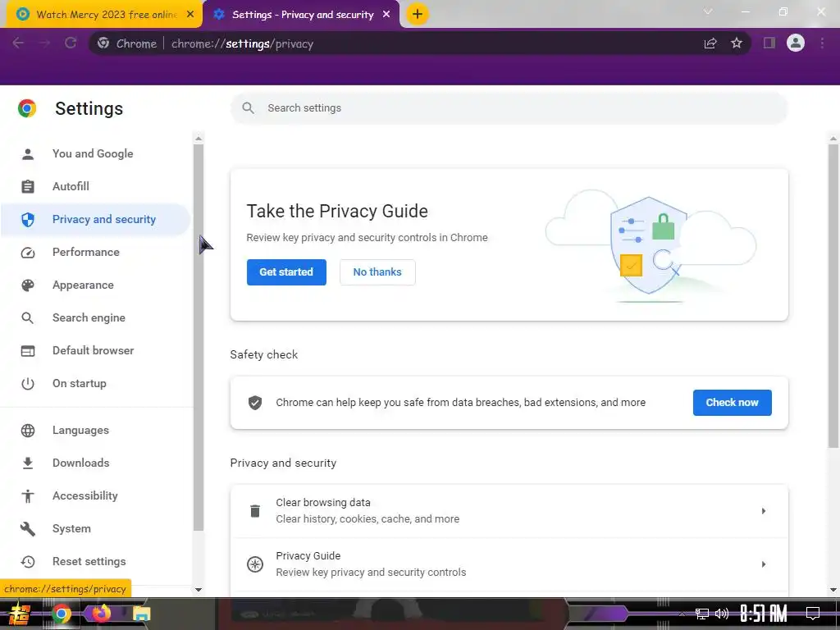Click the browser forward arrow

tap(44, 43)
